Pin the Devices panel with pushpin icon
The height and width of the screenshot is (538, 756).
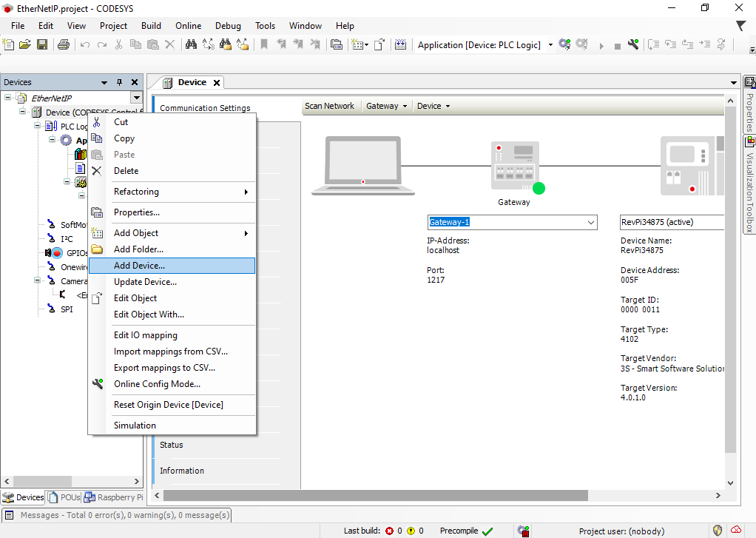[120, 82]
